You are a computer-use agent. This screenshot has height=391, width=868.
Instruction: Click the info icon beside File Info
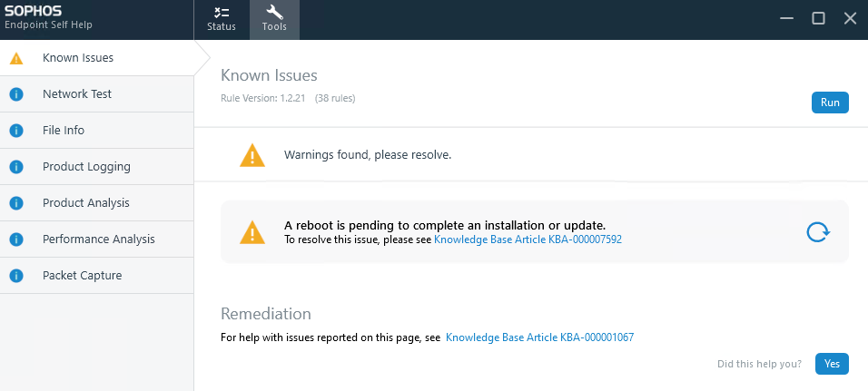point(15,131)
